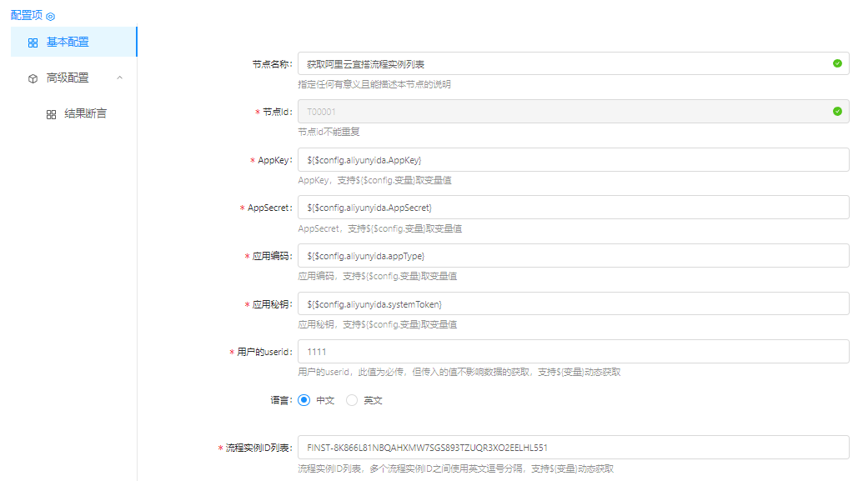Focus the 应用秘钥 systemToken field
This screenshot has width=868, height=481.
[573, 303]
